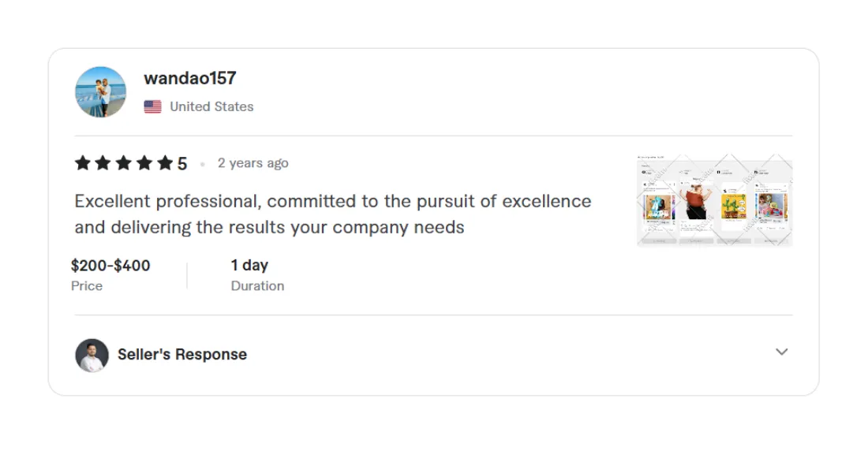Select the United States country label
Screen dimensions: 868x473
click(x=211, y=106)
